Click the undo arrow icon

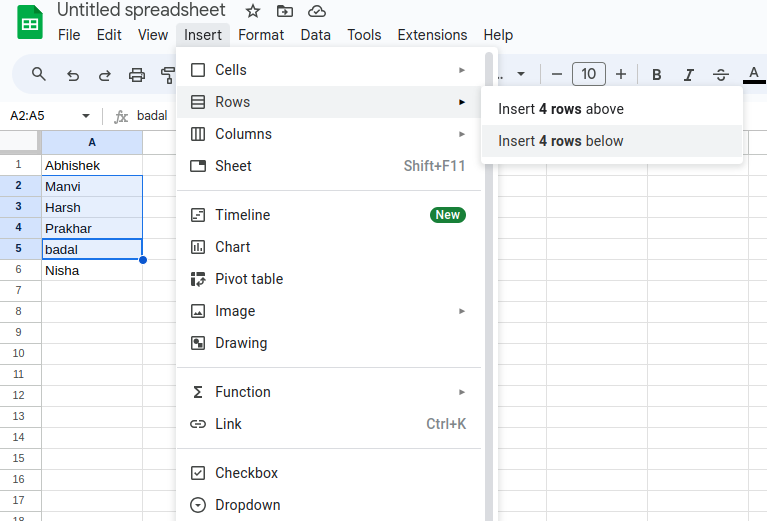[x=72, y=74]
